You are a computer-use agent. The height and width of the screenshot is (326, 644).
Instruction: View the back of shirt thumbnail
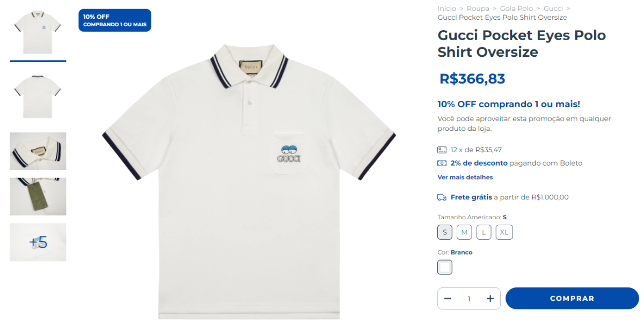(x=38, y=97)
